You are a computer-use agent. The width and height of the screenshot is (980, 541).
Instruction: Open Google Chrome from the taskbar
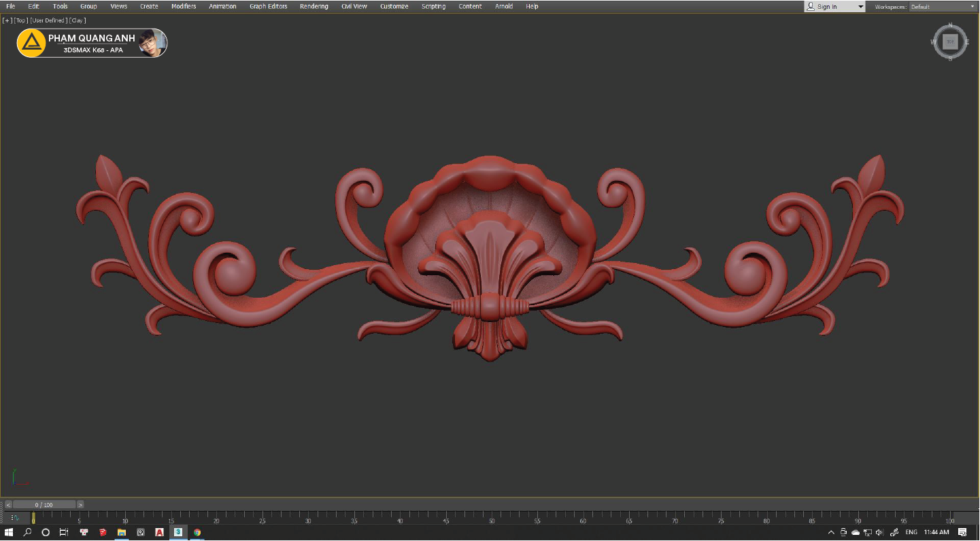point(197,532)
